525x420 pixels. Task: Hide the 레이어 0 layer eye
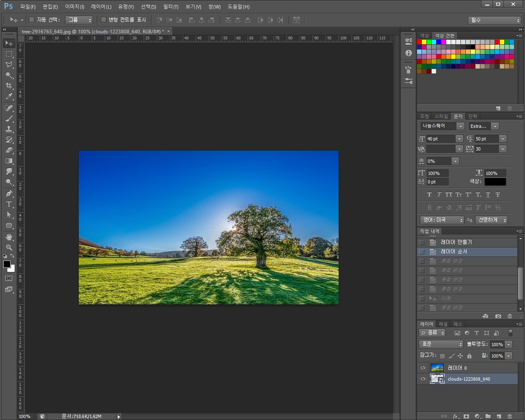(423, 368)
